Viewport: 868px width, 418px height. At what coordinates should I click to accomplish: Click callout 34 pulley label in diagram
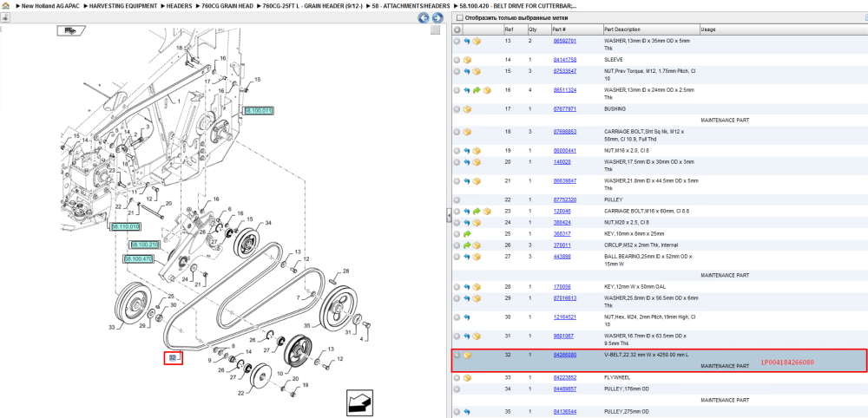(268, 224)
